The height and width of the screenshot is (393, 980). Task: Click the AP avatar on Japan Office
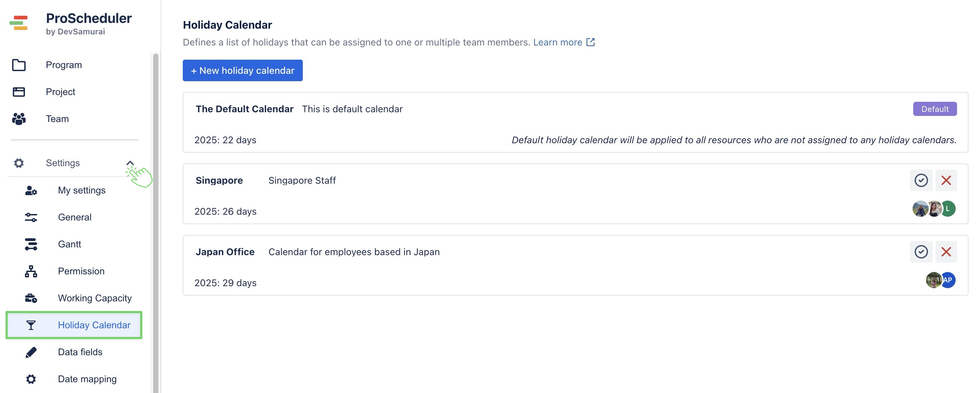point(948,280)
